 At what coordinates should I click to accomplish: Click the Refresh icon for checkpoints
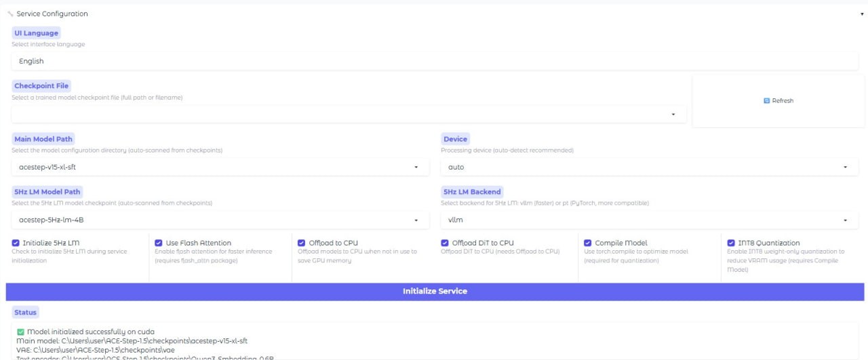pyautogui.click(x=767, y=100)
